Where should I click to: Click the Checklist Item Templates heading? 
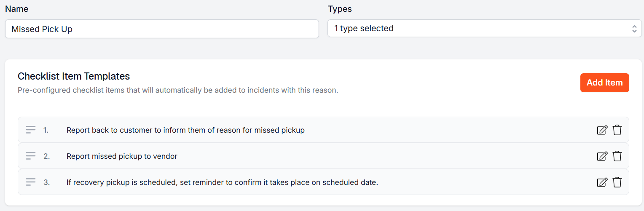74,76
